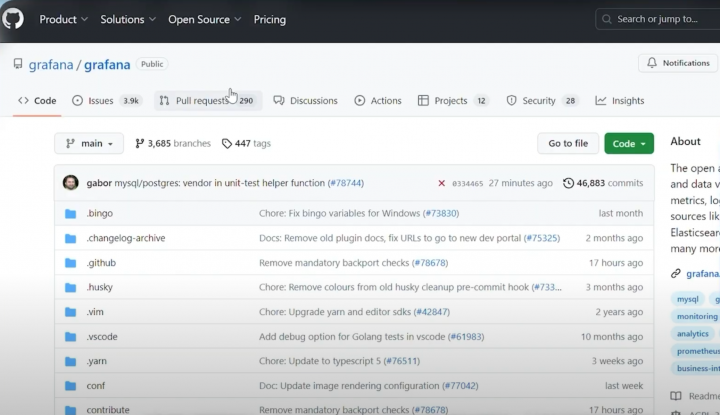Go to the Actions tab
Screen dimensions: 720x415
pyautogui.click(x=378, y=101)
